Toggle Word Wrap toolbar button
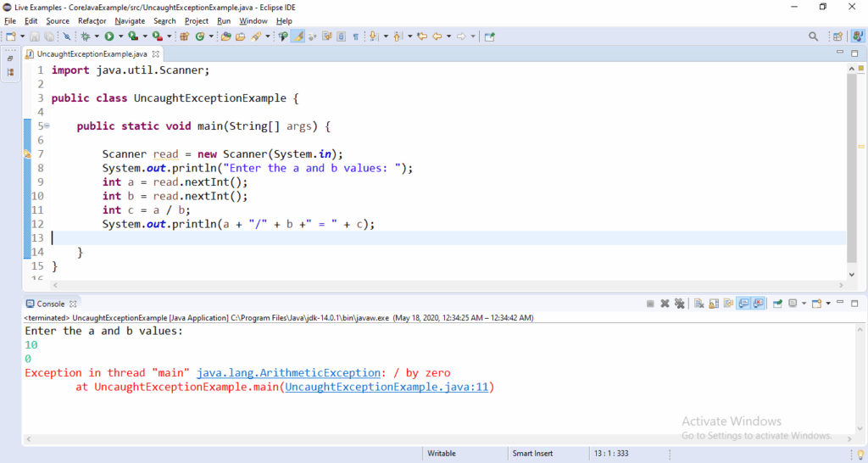Screen dimensions: 868x463 (x=326, y=36)
